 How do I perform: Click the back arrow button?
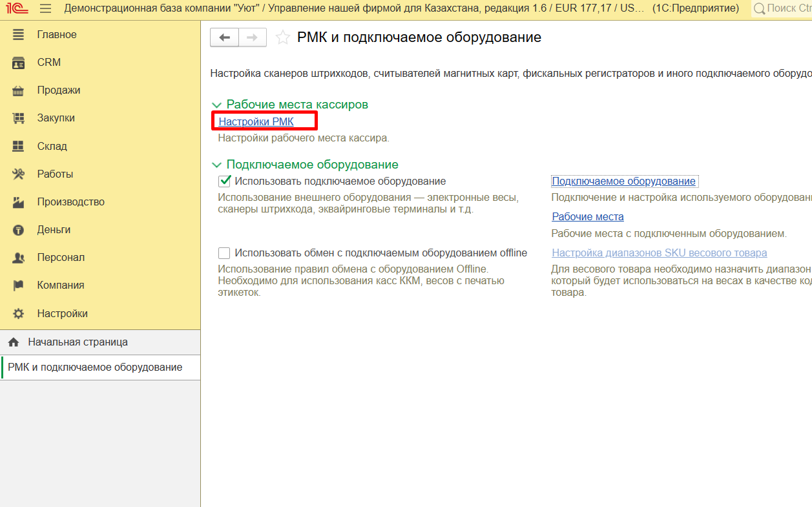(x=225, y=37)
